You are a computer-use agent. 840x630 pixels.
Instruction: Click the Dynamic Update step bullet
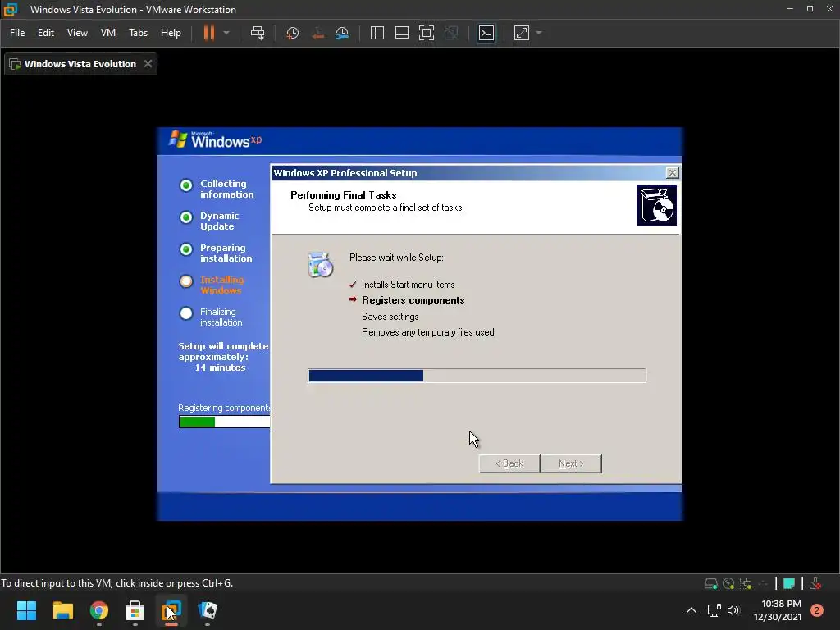click(x=186, y=217)
